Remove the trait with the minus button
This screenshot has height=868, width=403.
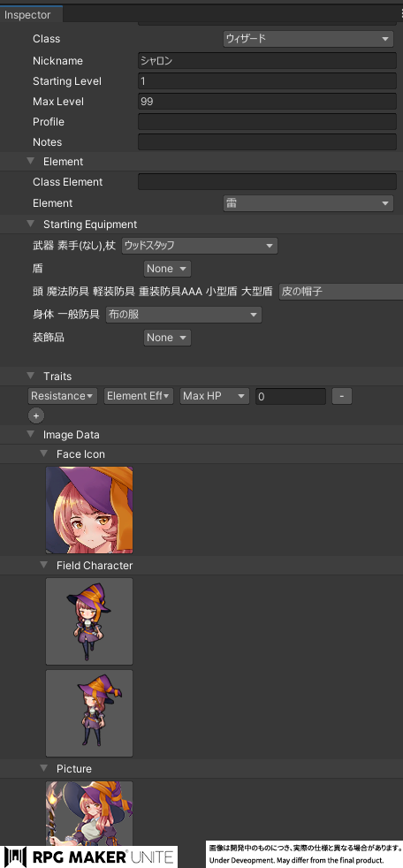point(341,396)
